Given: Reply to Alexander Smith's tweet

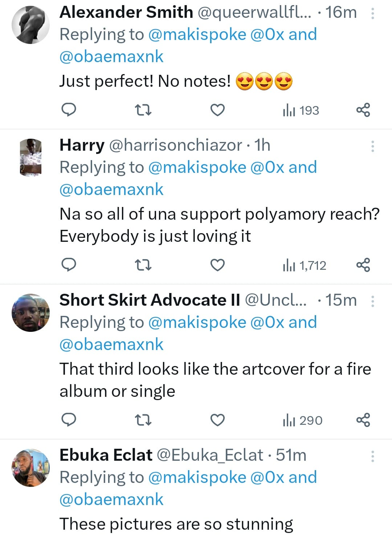Looking at the screenshot, I should 69,110.
